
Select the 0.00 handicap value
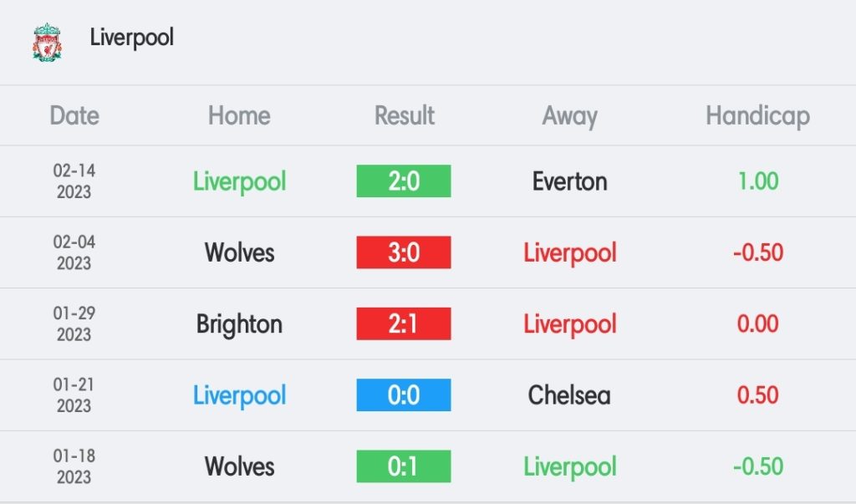[x=757, y=323]
